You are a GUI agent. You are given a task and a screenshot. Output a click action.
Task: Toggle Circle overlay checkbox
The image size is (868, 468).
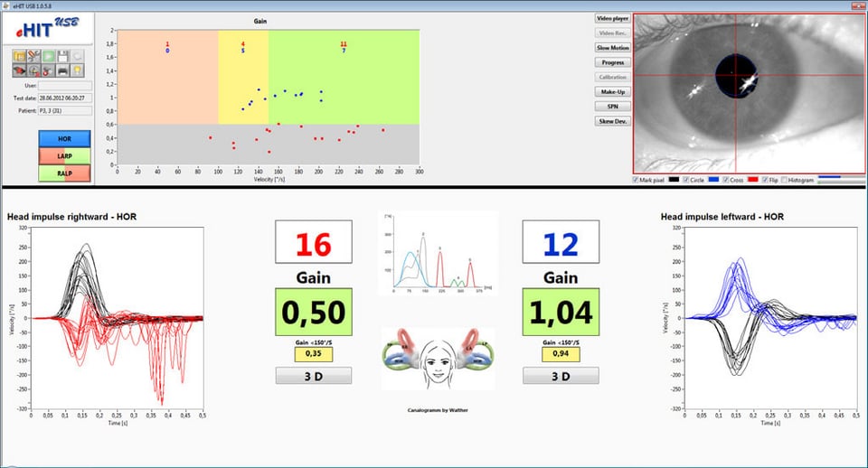pyautogui.click(x=686, y=180)
